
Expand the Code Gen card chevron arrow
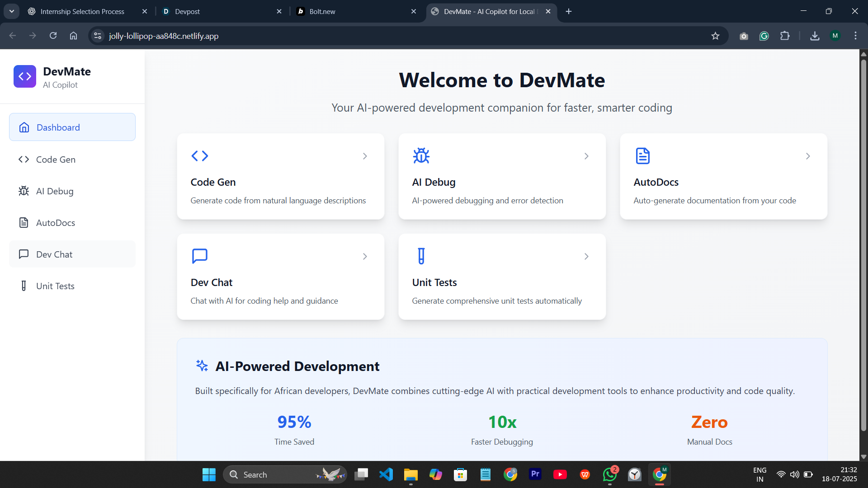pyautogui.click(x=365, y=156)
